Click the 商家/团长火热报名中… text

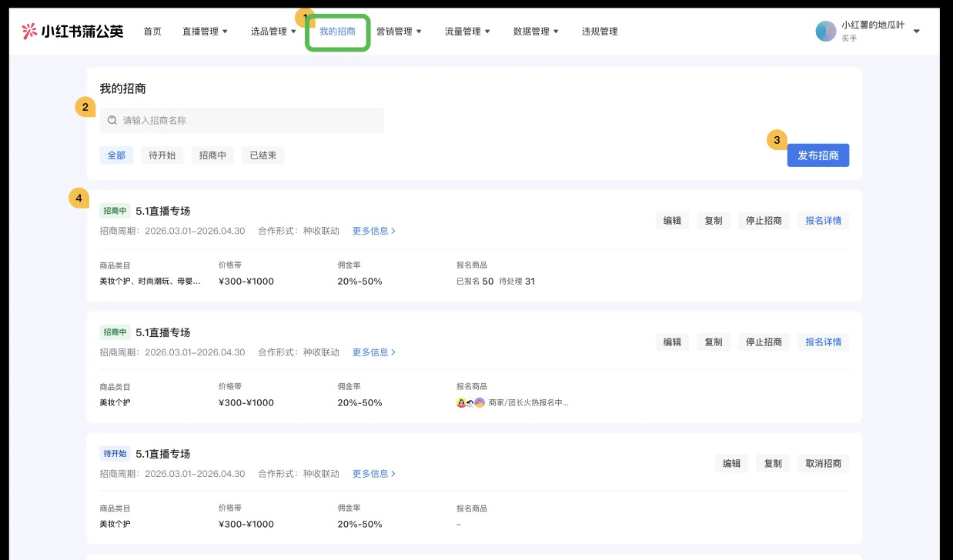click(529, 402)
